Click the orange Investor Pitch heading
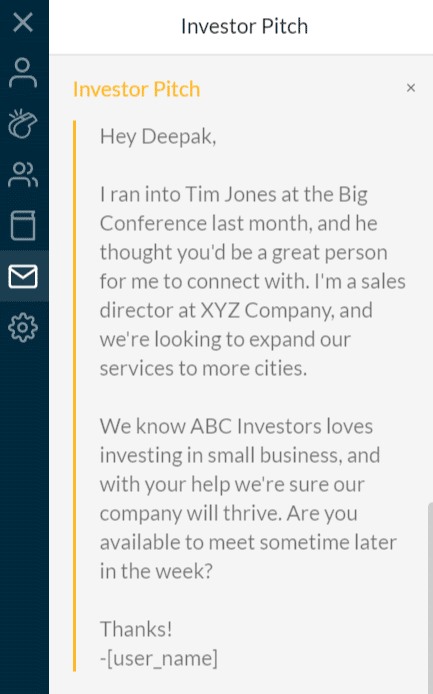 [136, 89]
